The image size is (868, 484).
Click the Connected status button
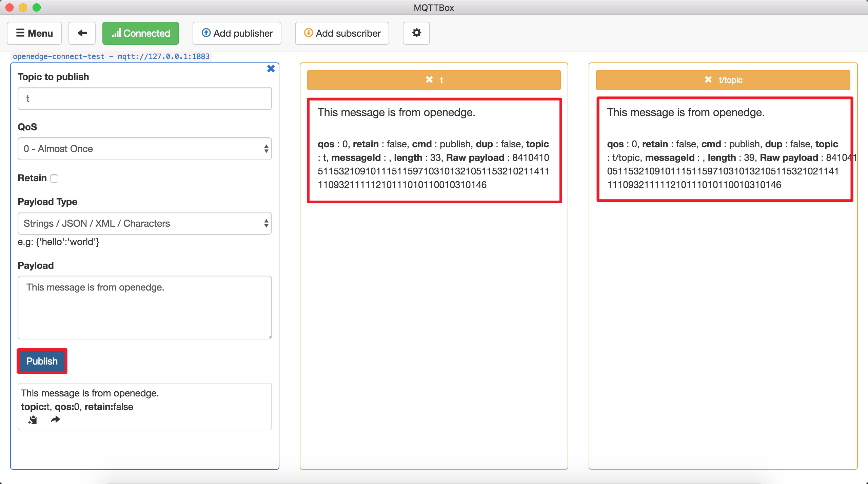tap(141, 33)
